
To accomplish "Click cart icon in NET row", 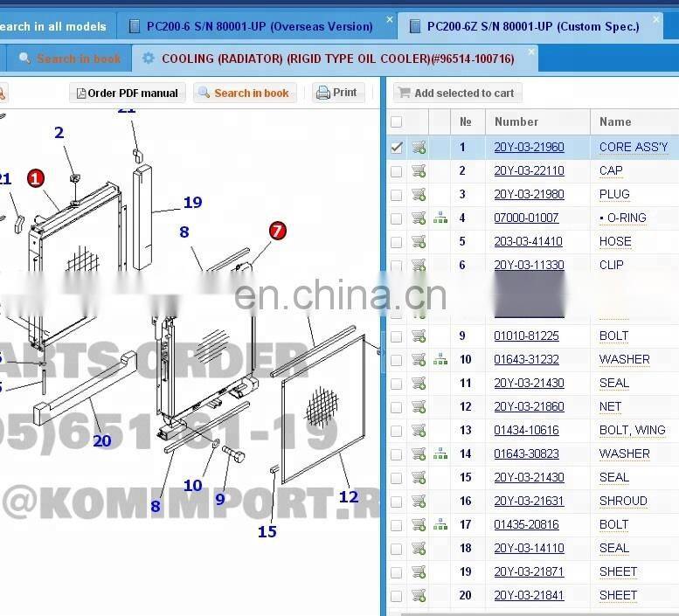I will (419, 406).
